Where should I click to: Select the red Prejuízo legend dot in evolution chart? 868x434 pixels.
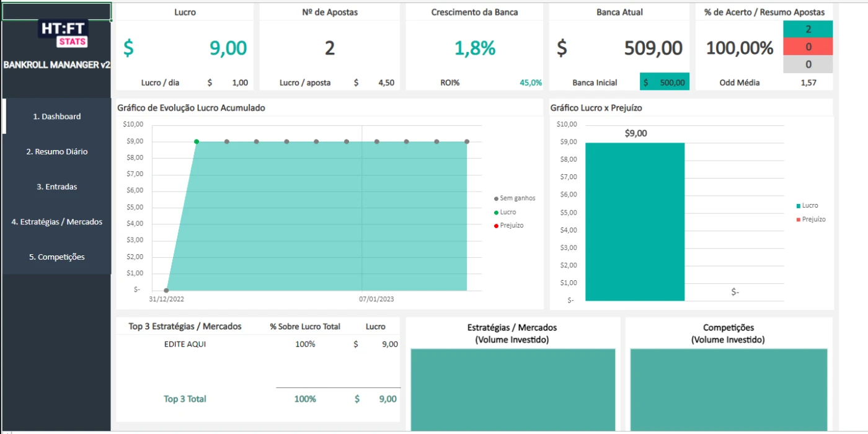[x=496, y=226]
